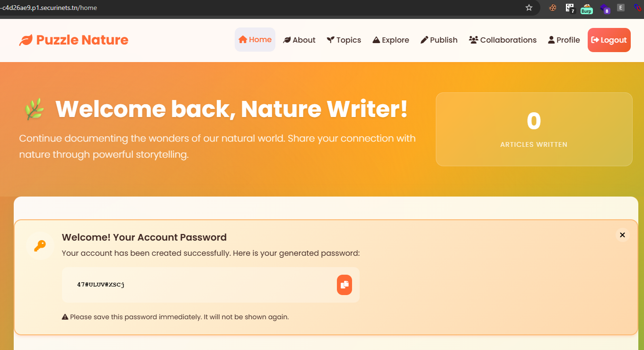
Task: Open the blue-red chain link extension
Action: coord(637,8)
